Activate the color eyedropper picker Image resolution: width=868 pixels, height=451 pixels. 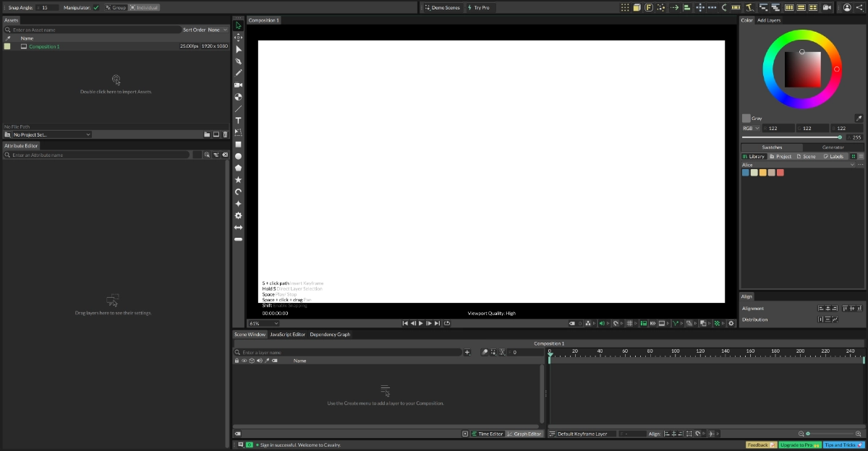pos(859,118)
